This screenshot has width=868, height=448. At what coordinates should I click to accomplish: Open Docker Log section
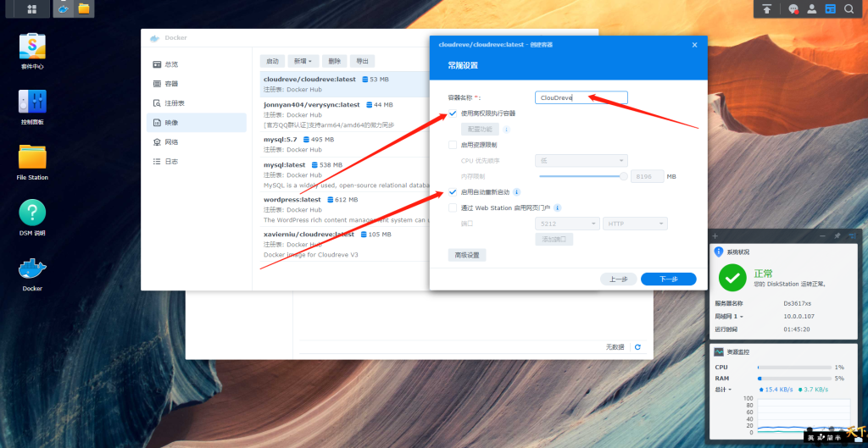[197, 162]
